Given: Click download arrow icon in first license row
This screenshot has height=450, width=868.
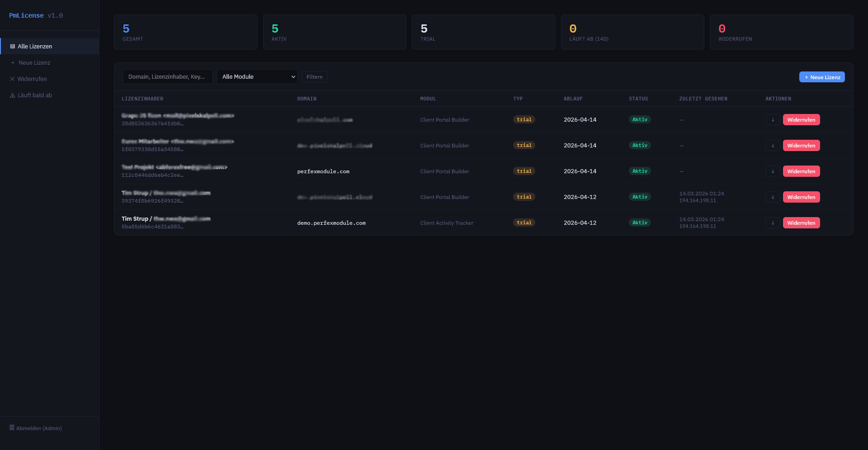Looking at the screenshot, I should click(x=772, y=120).
